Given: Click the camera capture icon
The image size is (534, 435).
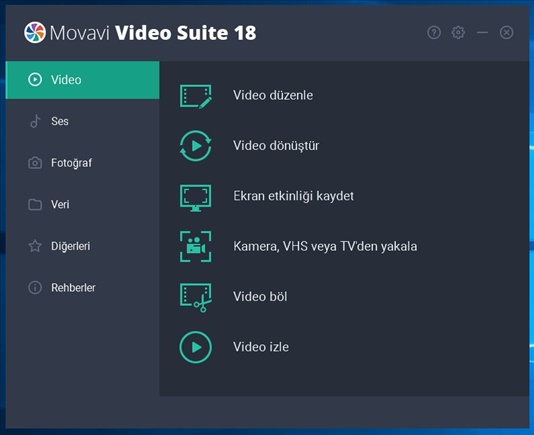Looking at the screenshot, I should pos(195,247).
